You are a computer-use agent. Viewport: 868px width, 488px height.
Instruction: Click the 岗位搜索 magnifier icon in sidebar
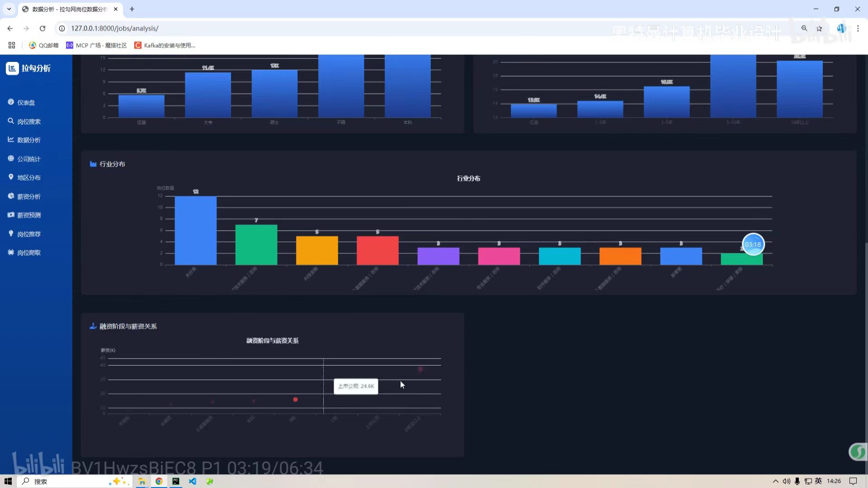tap(11, 121)
